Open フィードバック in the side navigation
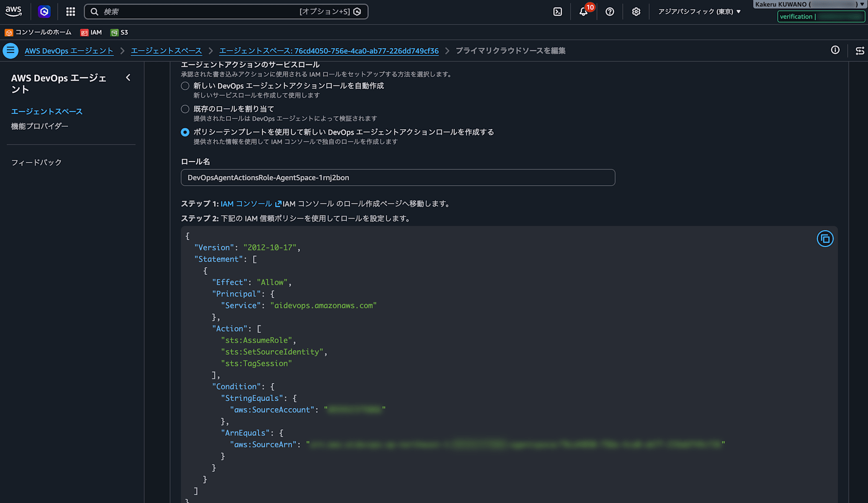 [36, 163]
